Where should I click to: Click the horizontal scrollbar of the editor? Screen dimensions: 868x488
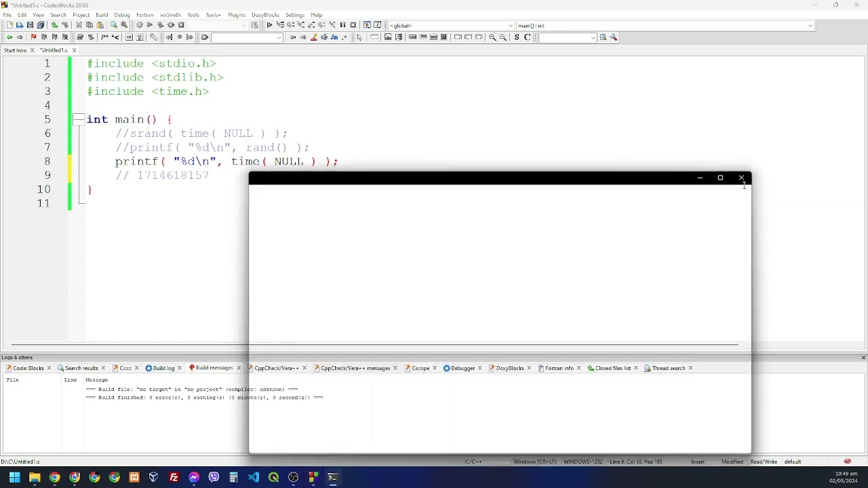374,345
